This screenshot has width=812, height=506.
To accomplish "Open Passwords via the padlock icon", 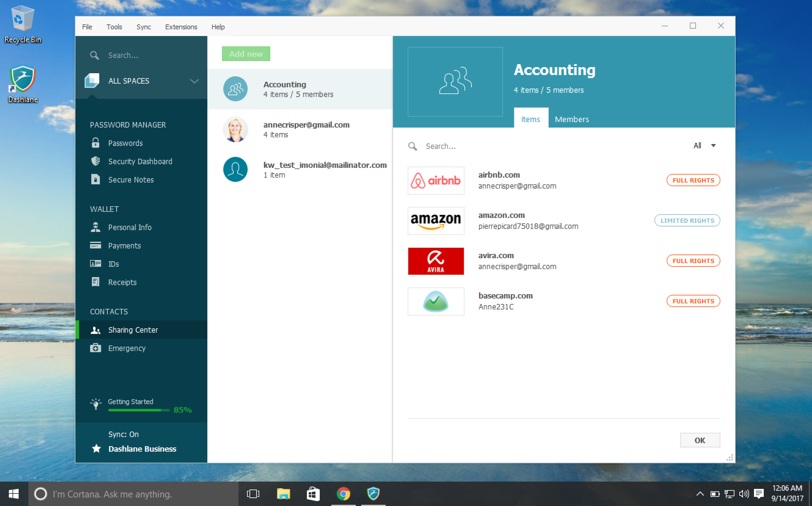I will pyautogui.click(x=96, y=143).
